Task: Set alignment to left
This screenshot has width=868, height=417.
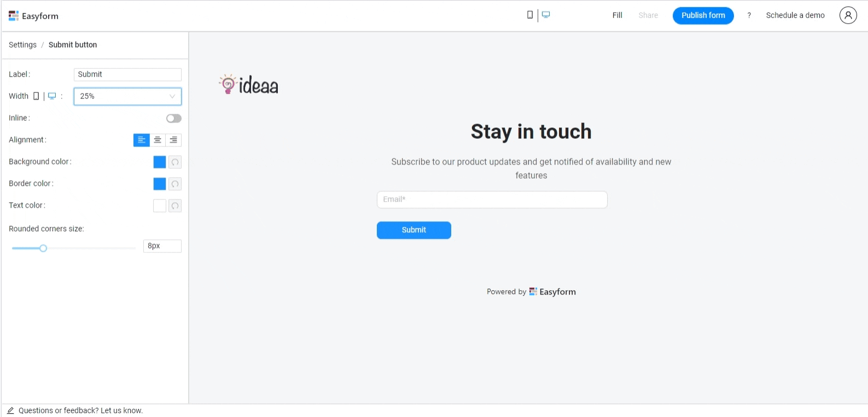Action: tap(141, 140)
